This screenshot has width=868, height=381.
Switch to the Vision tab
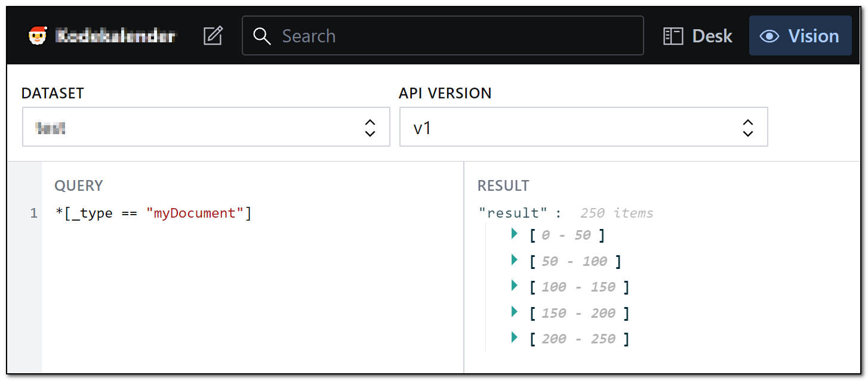point(800,36)
